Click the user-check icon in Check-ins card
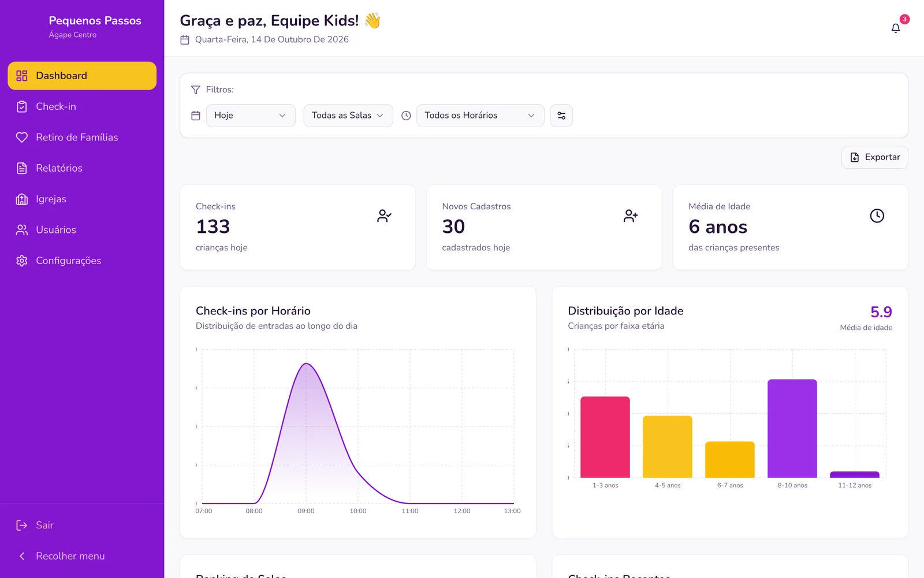Viewport: 924px width, 578px height. coord(384,216)
